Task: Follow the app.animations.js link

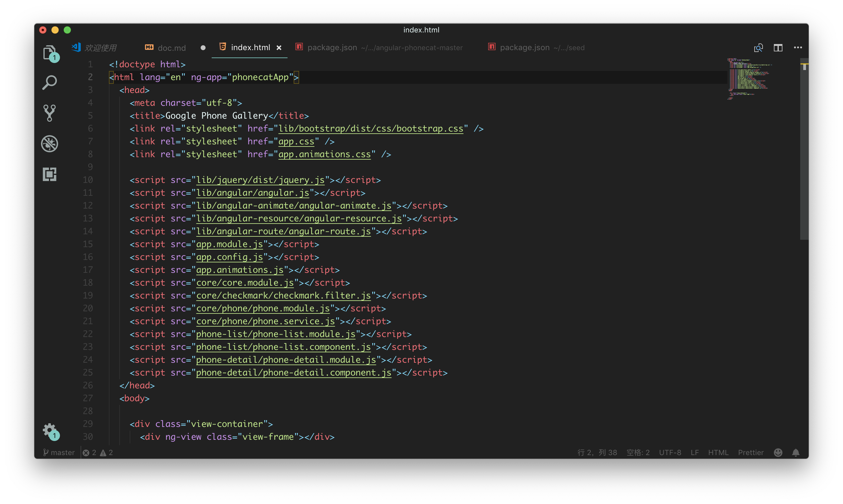Action: tap(240, 270)
